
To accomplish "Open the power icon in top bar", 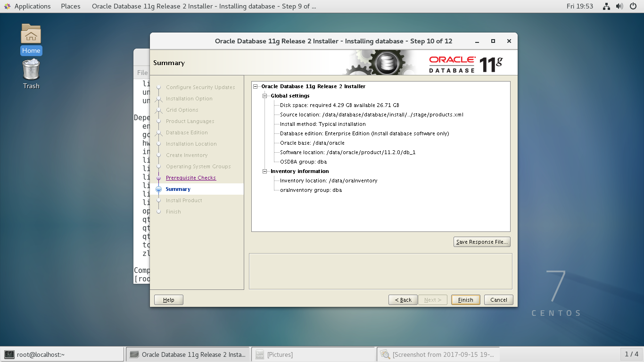I will (x=633, y=6).
